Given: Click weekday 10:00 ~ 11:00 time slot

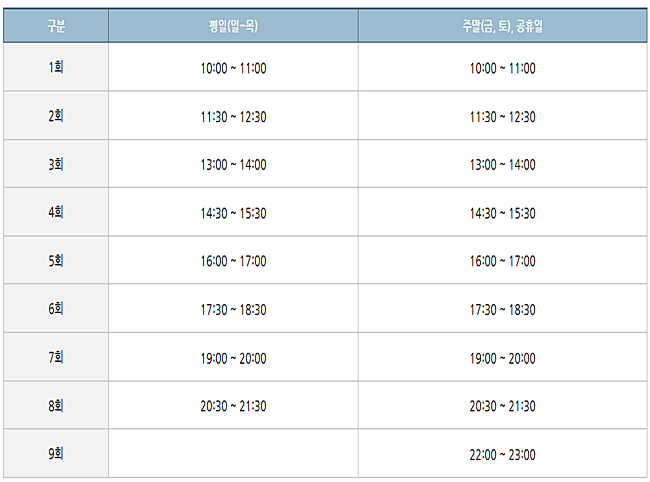Looking at the screenshot, I should pos(233,68).
